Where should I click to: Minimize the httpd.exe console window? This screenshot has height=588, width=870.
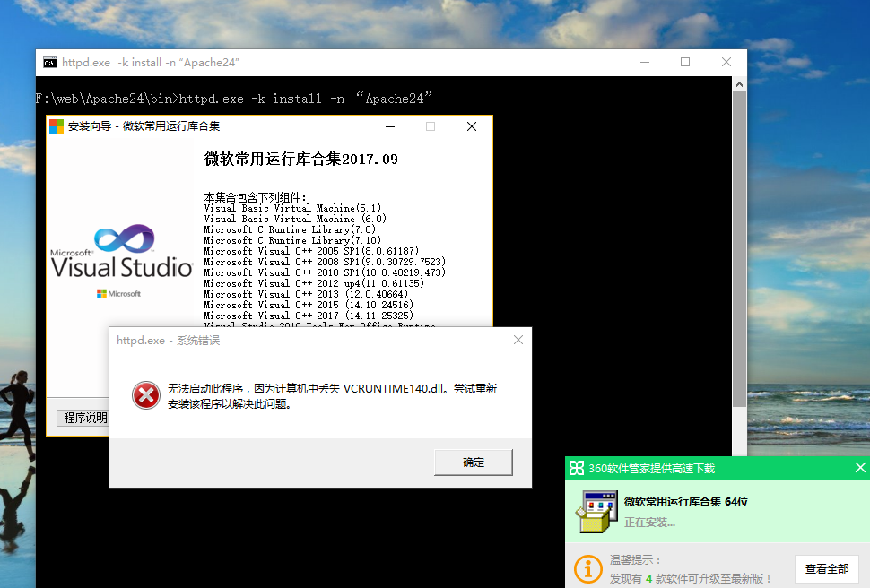645,62
